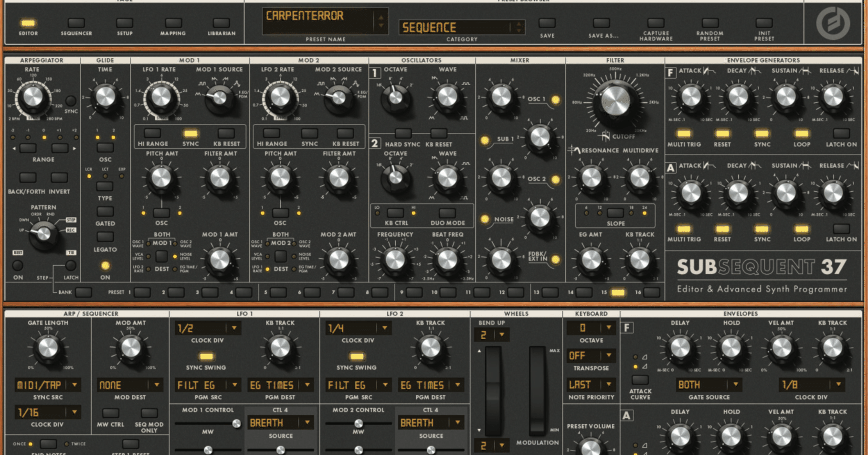Toggle oscillator KB Ctrl button

tap(395, 213)
